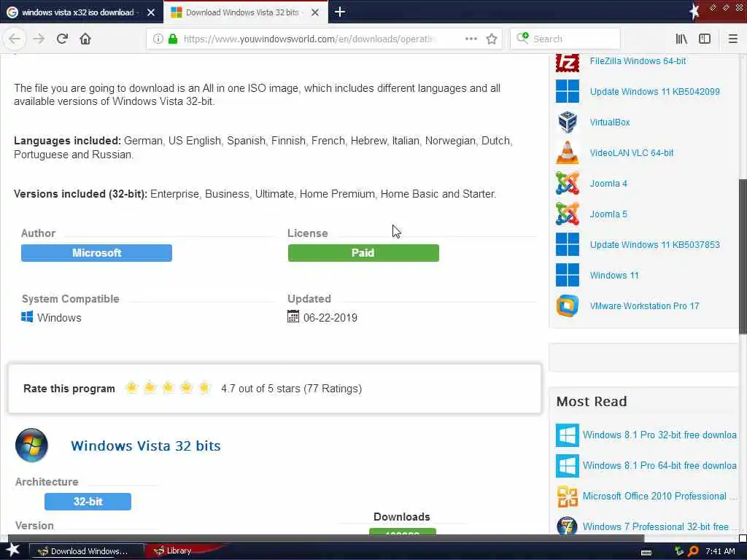Click the orange search tray icon
This screenshot has height=560, width=747.
click(694, 551)
